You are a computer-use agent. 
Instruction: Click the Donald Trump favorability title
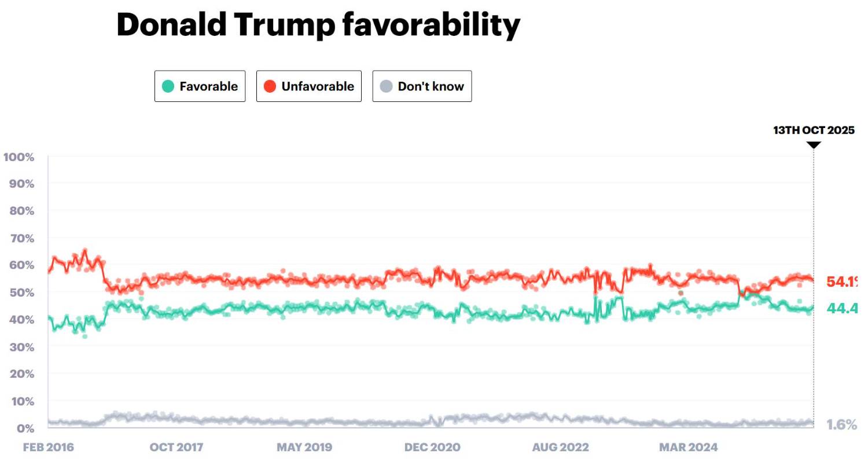[318, 25]
